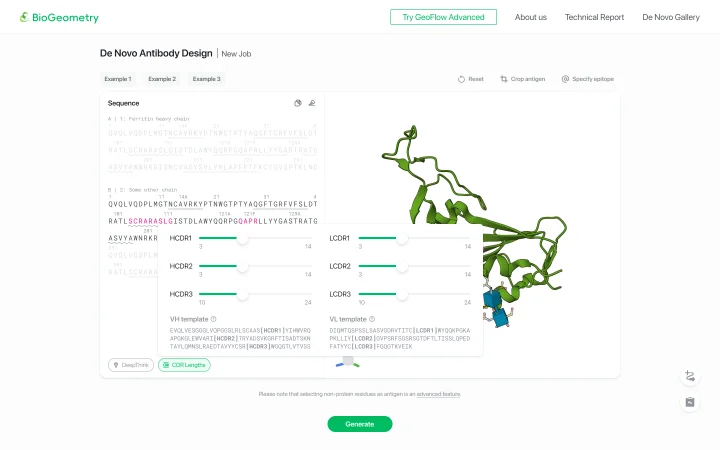The height and width of the screenshot is (450, 720).
Task: Open the advanced feature link
Action: coord(439,394)
